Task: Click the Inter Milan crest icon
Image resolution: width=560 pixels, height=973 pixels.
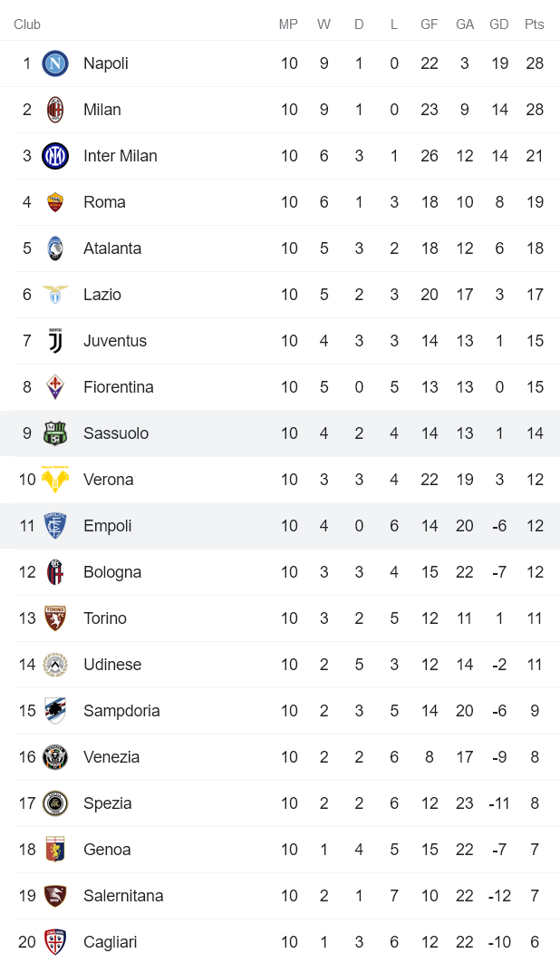Action: 55,156
